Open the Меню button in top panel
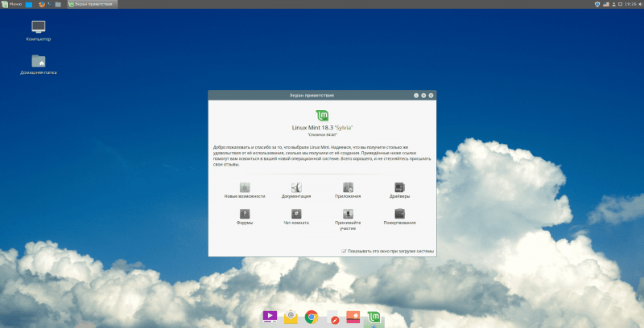 click(x=11, y=4)
